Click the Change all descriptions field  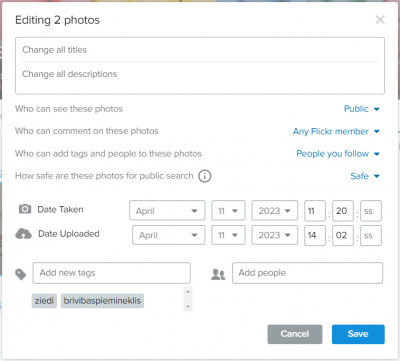click(x=200, y=74)
